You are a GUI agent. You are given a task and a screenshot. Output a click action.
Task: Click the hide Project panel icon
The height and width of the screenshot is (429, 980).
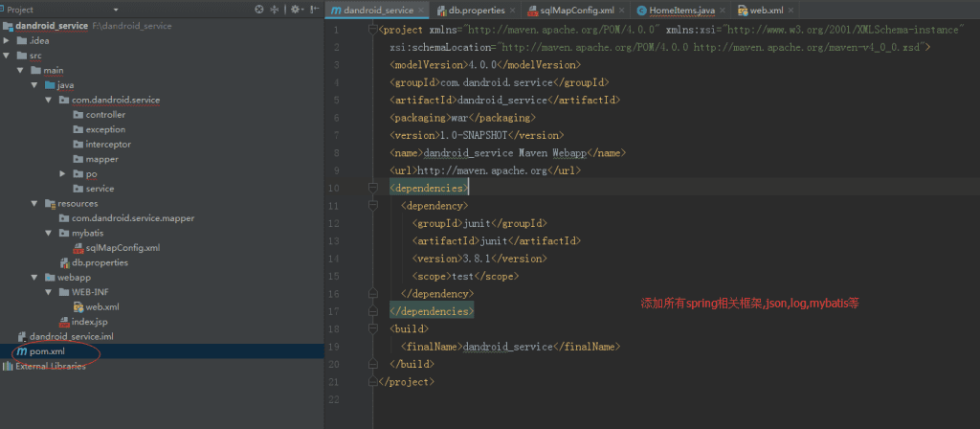315,10
